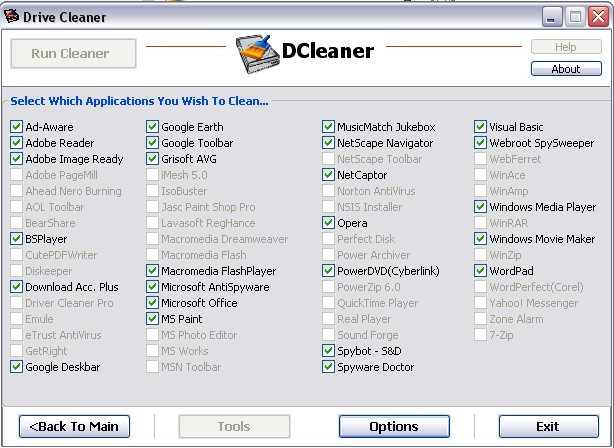
Task: Toggle MS Paint checkbox
Action: click(152, 318)
